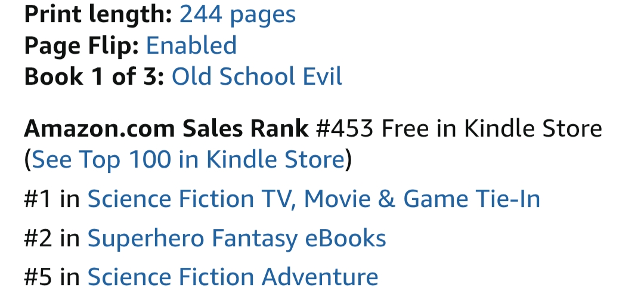Click word "in" before Science Fiction Adventure
This screenshot has width=644, height=300.
point(70,277)
